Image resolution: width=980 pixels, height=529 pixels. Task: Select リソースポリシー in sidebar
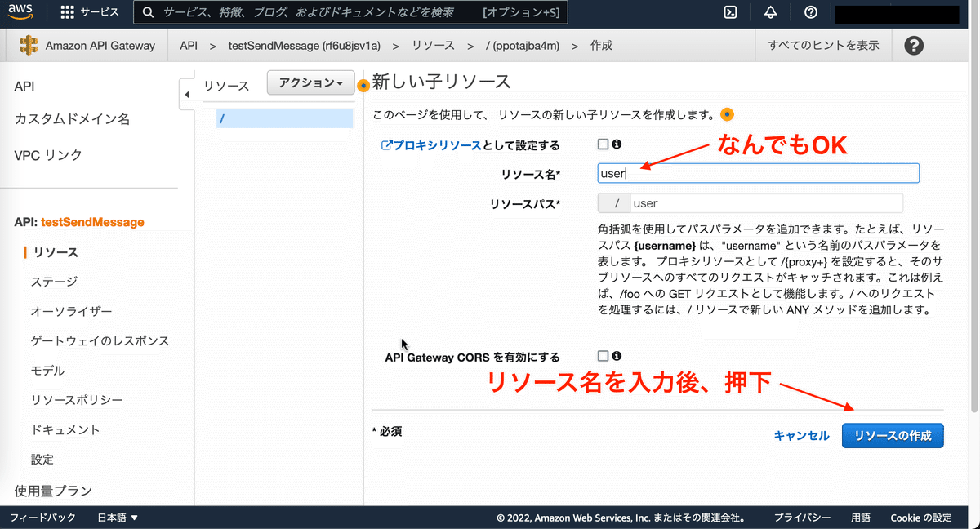tap(77, 400)
